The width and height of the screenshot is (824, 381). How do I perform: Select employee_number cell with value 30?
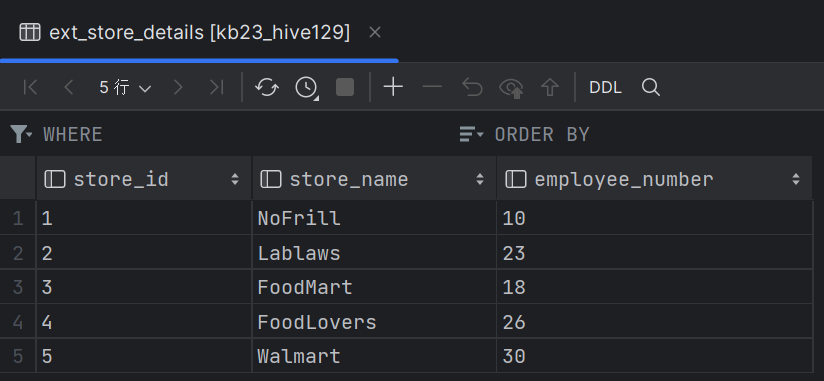[654, 356]
